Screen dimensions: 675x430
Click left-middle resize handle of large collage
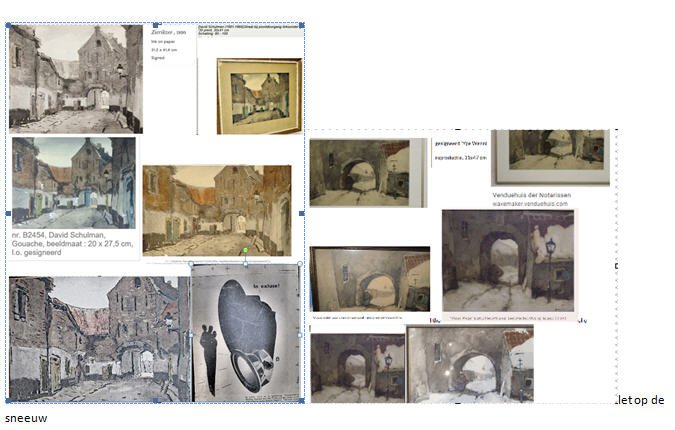pyautogui.click(x=8, y=213)
